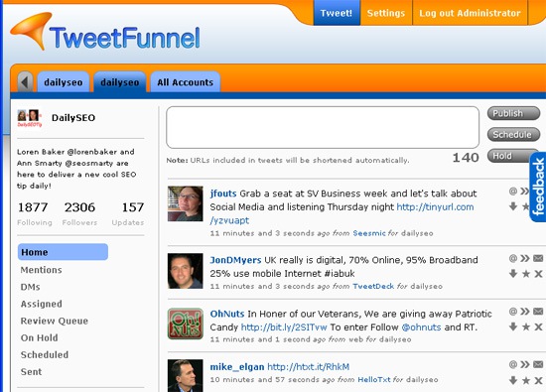This screenshot has width=546, height=392.
Task: Click the back arrow left of account tabs
Action: coord(25,82)
